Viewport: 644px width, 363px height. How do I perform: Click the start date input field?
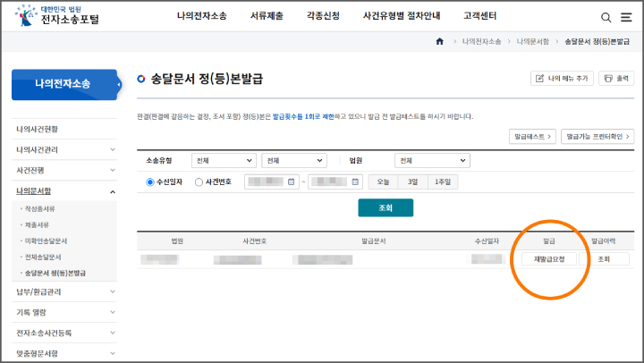tap(272, 181)
